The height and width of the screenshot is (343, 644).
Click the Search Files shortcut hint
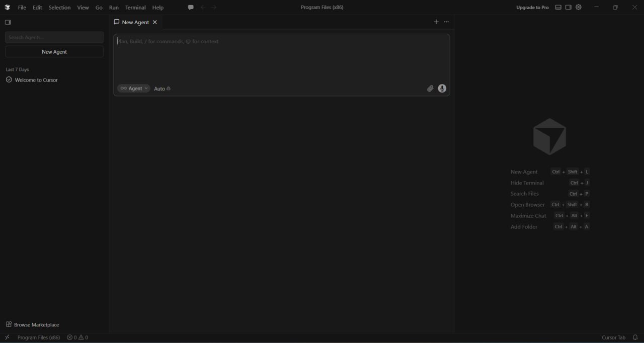pyautogui.click(x=550, y=194)
